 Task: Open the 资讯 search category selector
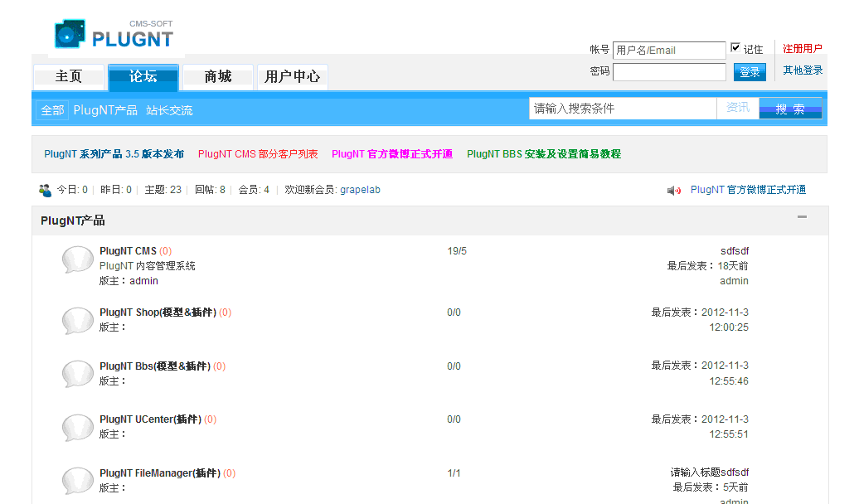click(737, 108)
